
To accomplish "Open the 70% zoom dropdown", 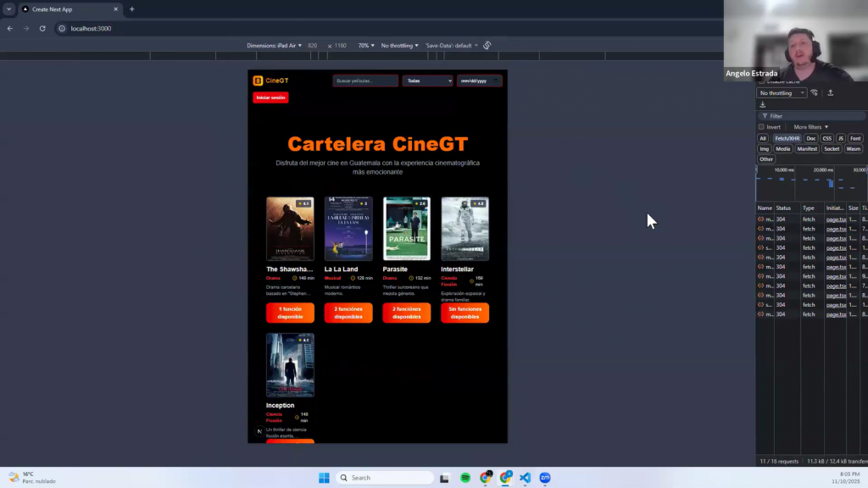I will (x=365, y=46).
